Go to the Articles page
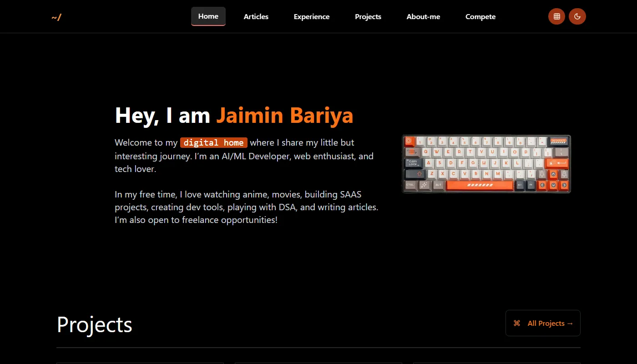 256,16
